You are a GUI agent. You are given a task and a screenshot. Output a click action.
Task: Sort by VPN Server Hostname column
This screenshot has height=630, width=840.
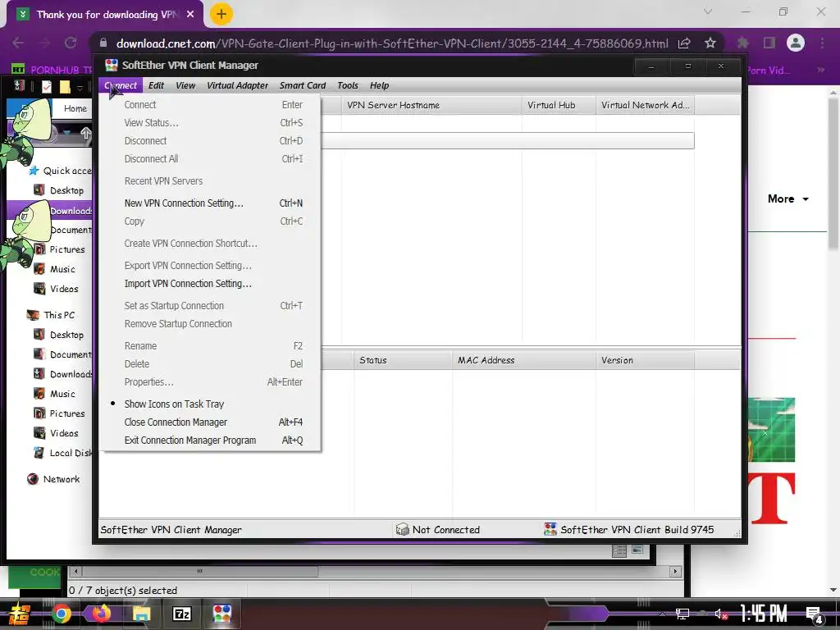[x=431, y=105]
